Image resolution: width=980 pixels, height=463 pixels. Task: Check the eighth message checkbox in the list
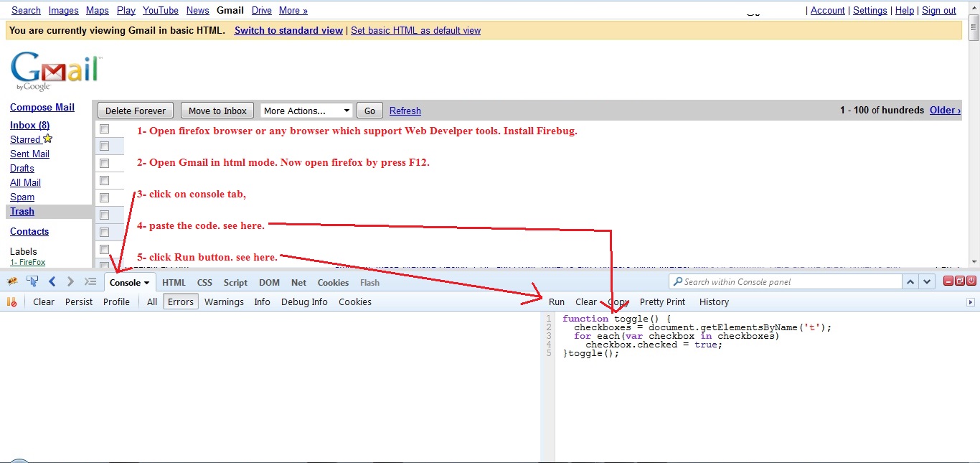(x=104, y=250)
